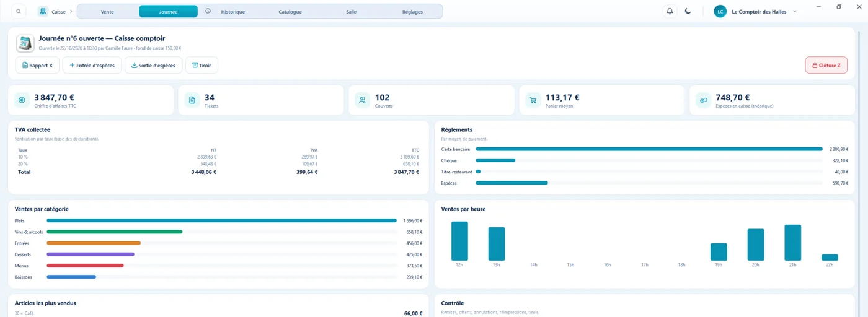This screenshot has height=317, width=868.
Task: Click the Carte bancaire payment bar
Action: click(649, 149)
